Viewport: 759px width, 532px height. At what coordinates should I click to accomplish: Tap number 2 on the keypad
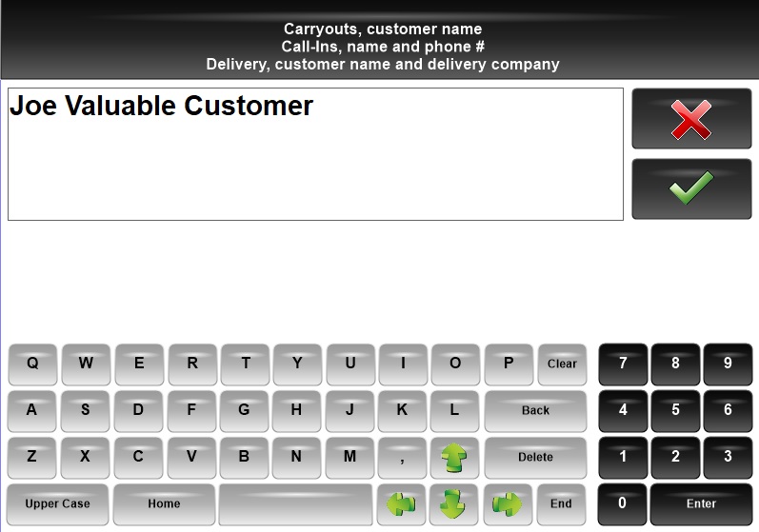pos(675,458)
